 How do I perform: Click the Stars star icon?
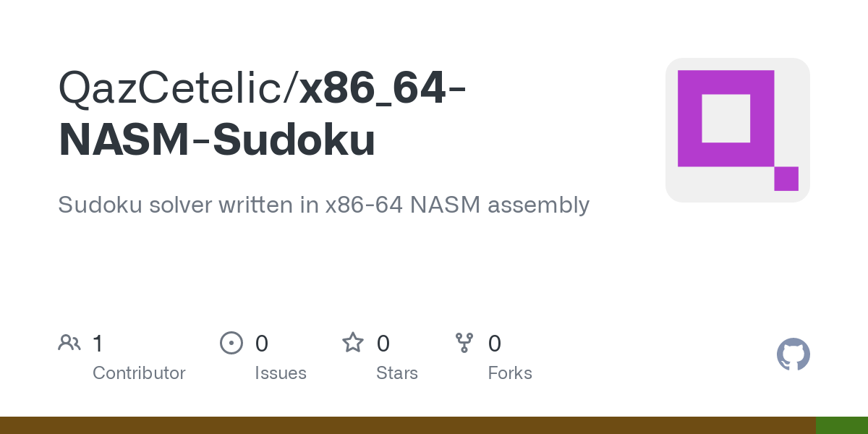click(353, 343)
